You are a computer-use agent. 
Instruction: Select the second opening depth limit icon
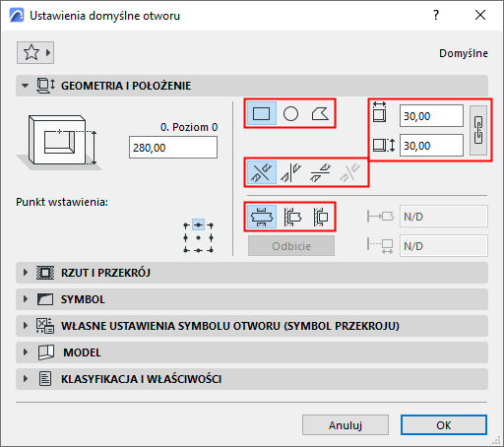(291, 217)
